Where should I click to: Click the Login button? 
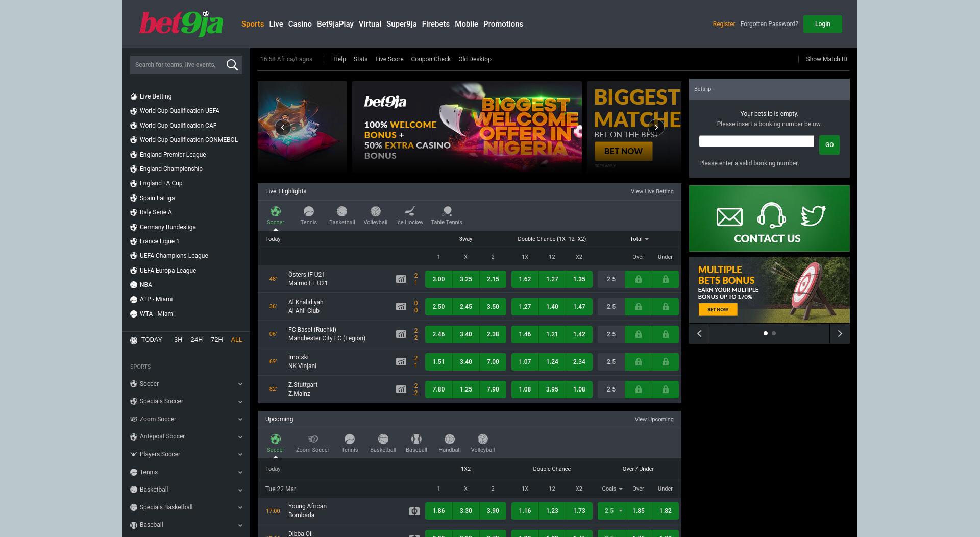tap(823, 24)
